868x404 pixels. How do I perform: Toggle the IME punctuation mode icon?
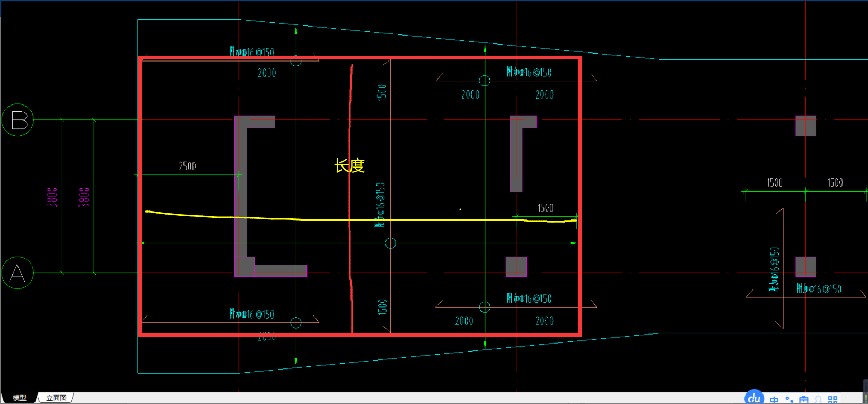(789, 400)
